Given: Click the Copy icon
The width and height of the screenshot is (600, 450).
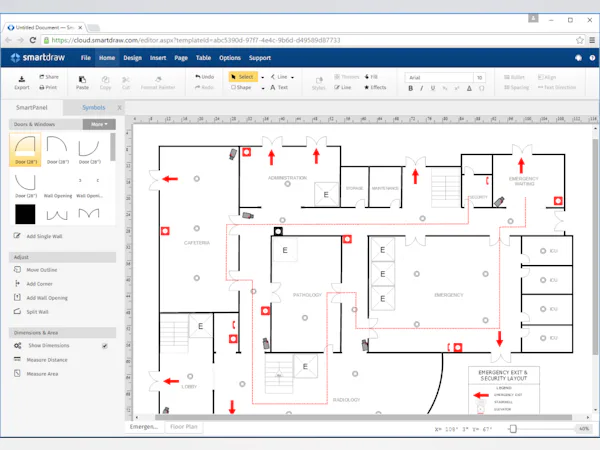Looking at the screenshot, I should pos(105,79).
